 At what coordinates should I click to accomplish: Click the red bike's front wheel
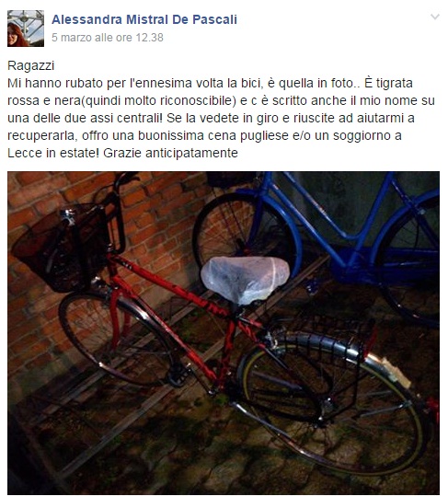[x=115, y=339]
